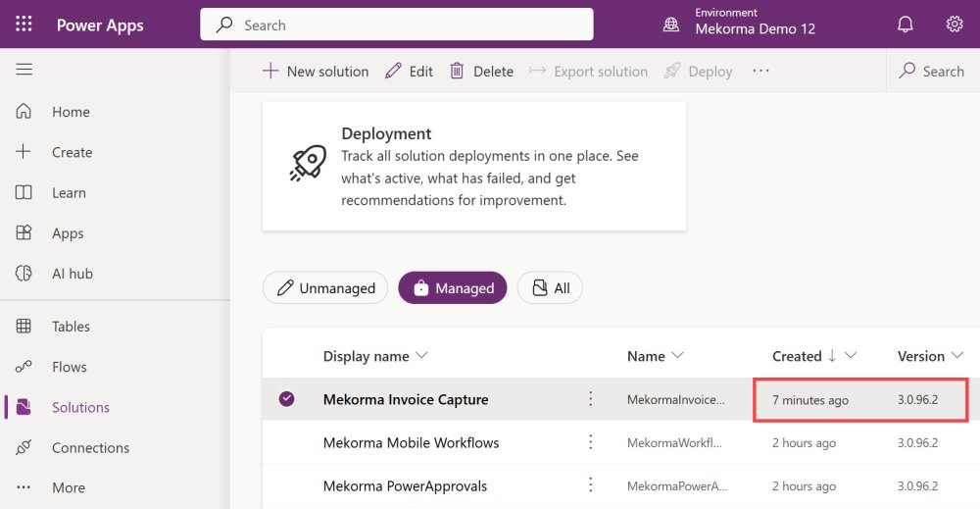Expand the Version column dropdown

(x=956, y=356)
